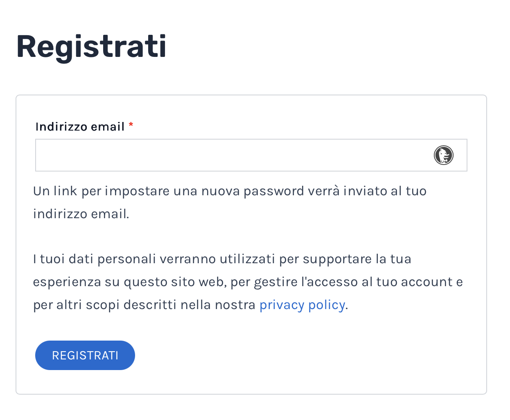This screenshot has width=510, height=420.
Task: Click the large Registrati page heading
Action: [x=91, y=46]
